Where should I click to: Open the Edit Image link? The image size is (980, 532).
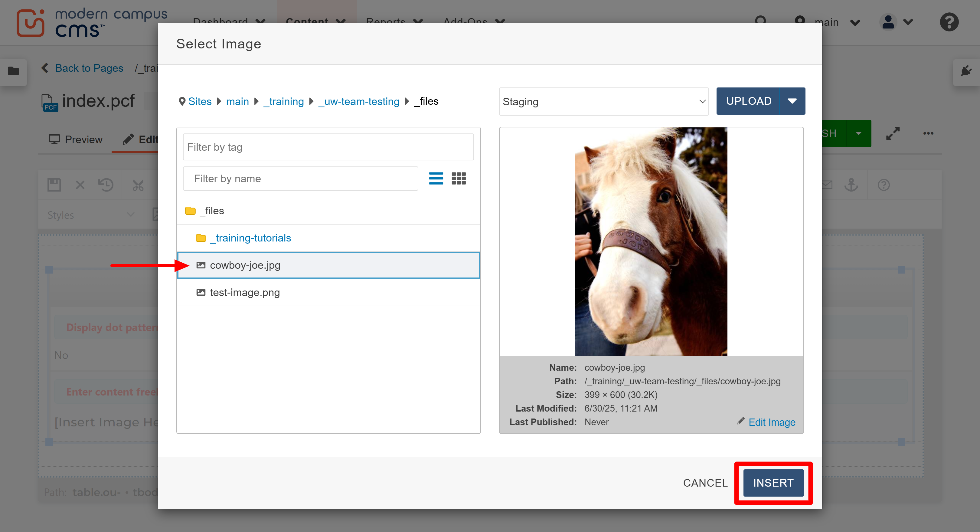coord(772,422)
